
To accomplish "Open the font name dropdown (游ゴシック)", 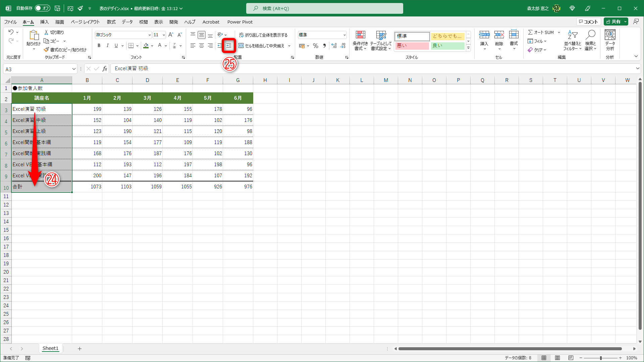I will [150, 35].
